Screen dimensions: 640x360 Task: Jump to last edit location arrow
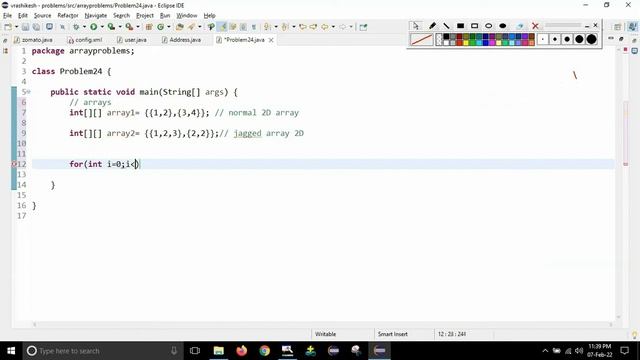tap(302, 27)
